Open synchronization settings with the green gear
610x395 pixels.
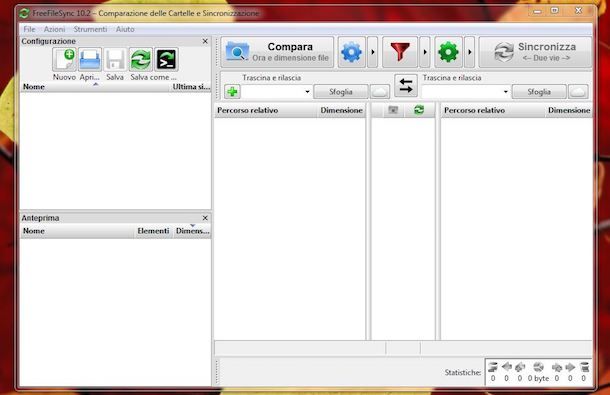click(449, 52)
